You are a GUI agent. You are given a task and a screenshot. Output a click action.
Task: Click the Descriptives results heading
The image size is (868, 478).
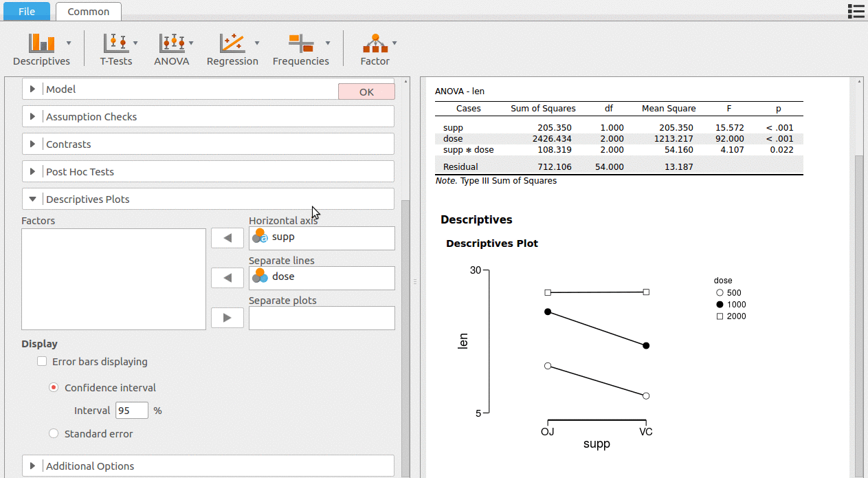pos(476,219)
